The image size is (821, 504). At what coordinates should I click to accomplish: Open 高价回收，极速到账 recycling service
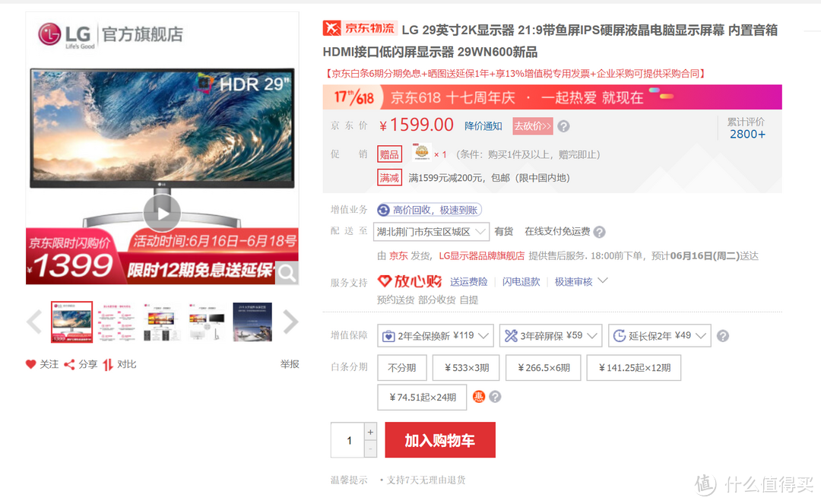tap(430, 210)
